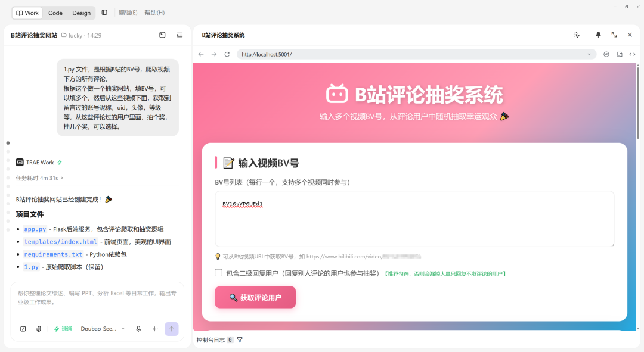
Task: Click the audio waveform icon
Action: point(155,329)
